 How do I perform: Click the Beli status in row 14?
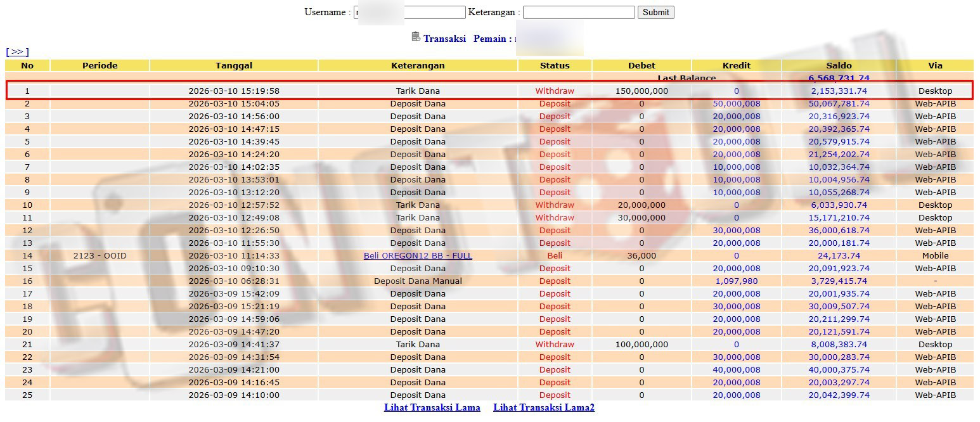coord(555,255)
